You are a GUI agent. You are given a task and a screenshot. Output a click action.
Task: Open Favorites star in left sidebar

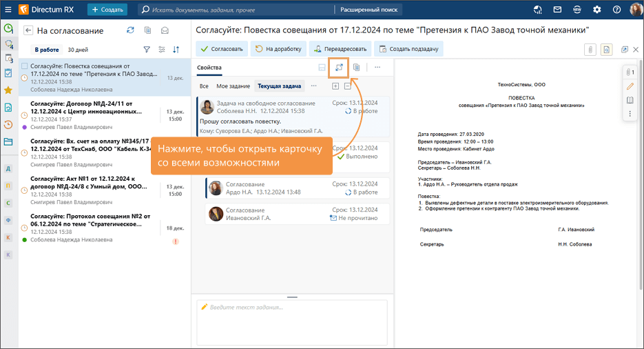click(x=8, y=90)
